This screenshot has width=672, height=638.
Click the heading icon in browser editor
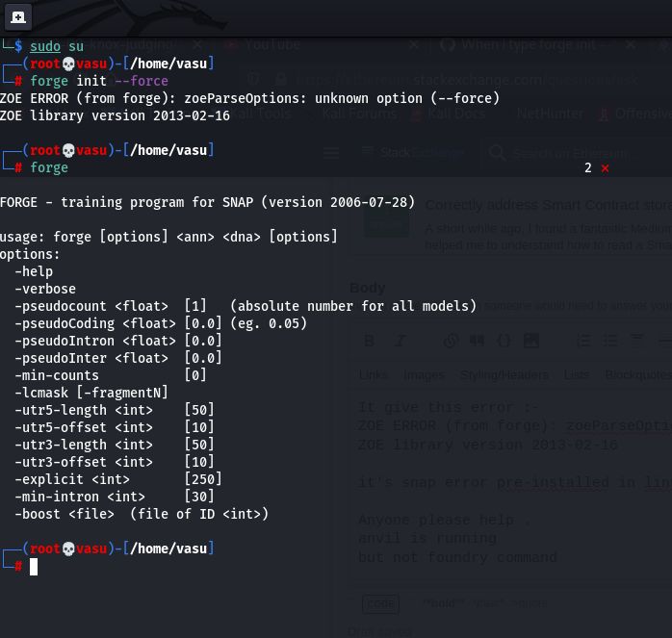636,340
